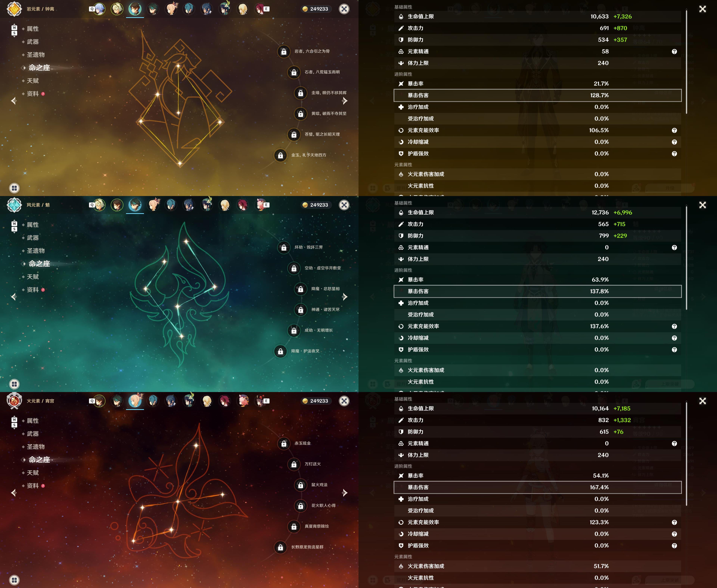Click help icon for 元素充能效率 in Xiao's attributes
This screenshot has height=588, width=717.
pyautogui.click(x=674, y=326)
